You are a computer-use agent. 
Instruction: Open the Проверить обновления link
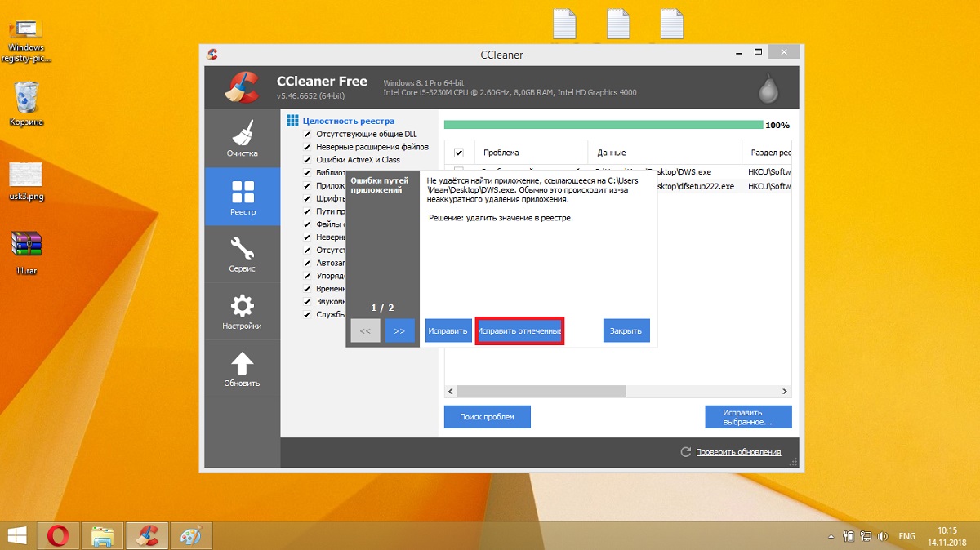(738, 451)
